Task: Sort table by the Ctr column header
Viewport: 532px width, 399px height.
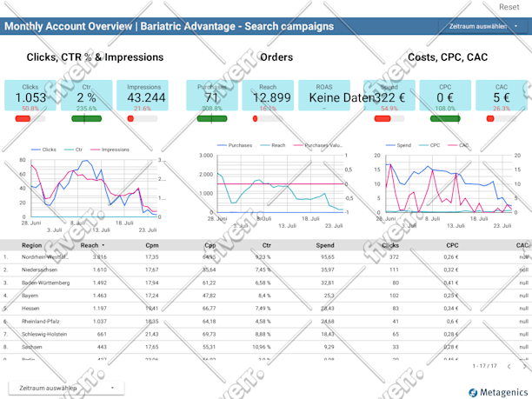Action: coord(266,245)
